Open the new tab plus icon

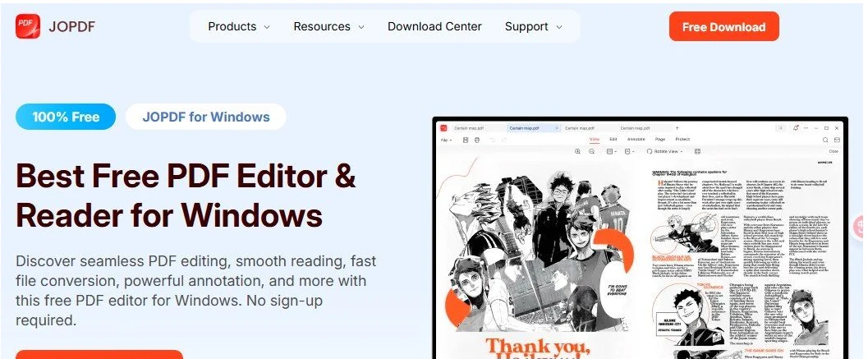(x=677, y=128)
